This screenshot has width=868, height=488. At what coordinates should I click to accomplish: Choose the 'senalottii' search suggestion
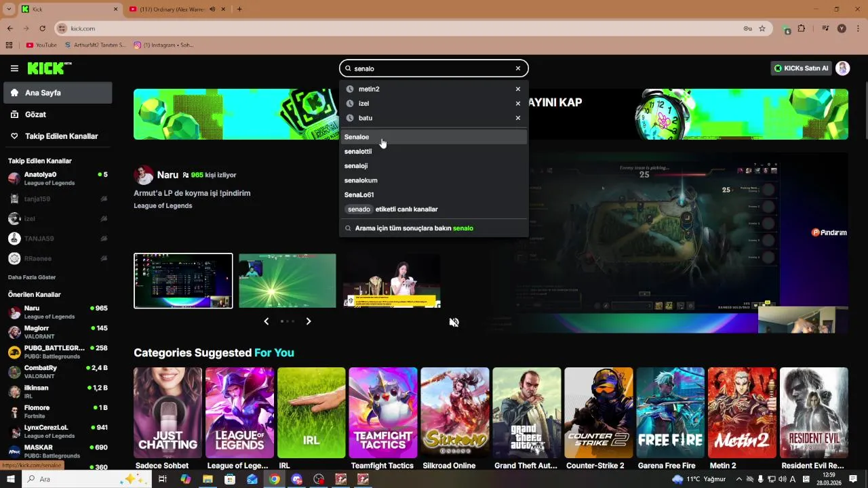click(x=434, y=151)
